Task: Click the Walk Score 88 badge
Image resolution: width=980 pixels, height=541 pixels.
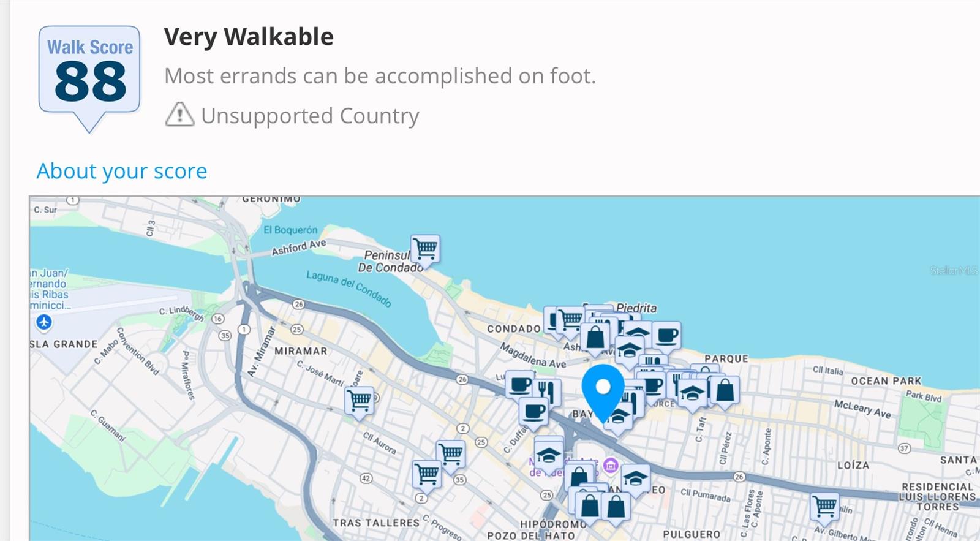Action: [x=89, y=72]
